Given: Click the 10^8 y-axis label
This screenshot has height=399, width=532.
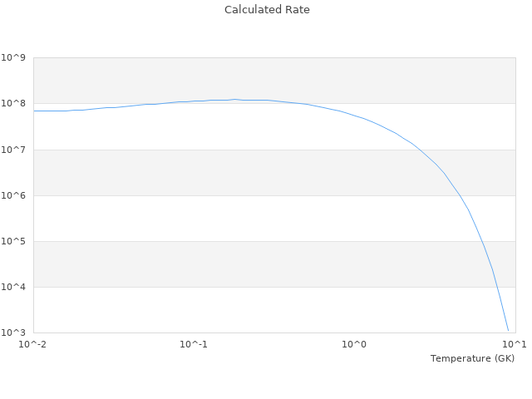Looking at the screenshot, I should click(13, 104).
